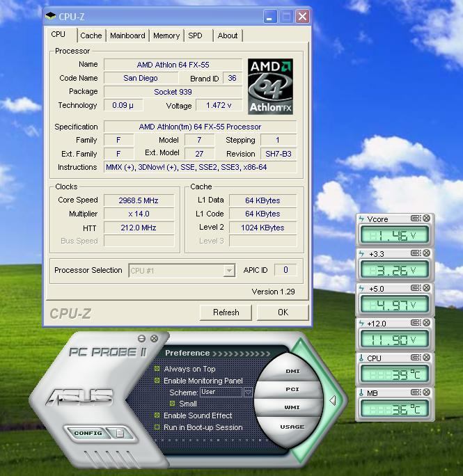Enable Run in Boot-up Session checkbox
Viewport: 463px width, 476px height.
[157, 427]
